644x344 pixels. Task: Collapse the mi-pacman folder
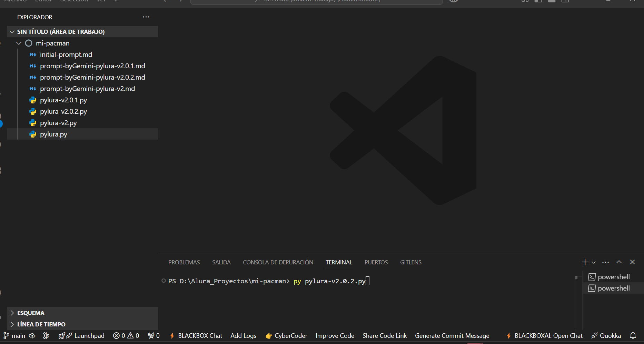coord(82,43)
